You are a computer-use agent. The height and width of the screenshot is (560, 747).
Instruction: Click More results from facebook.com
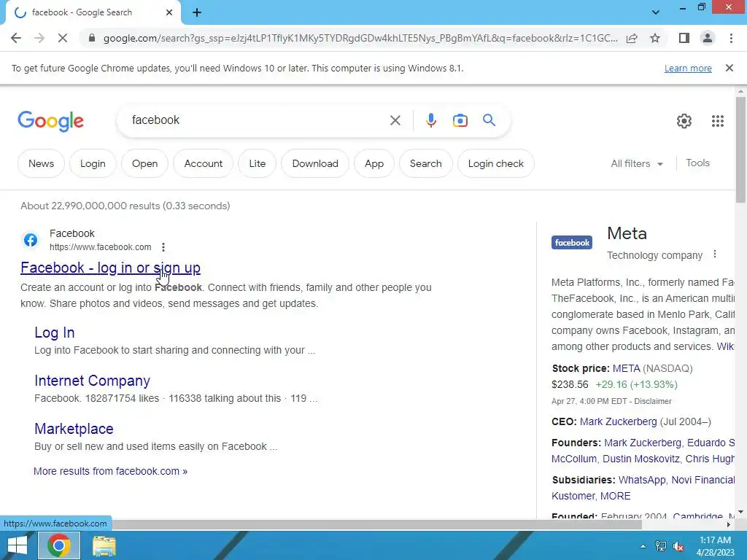coord(111,471)
